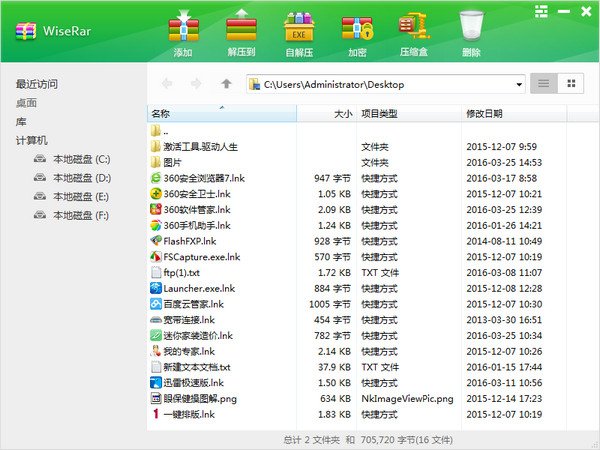The width and height of the screenshot is (600, 450).
Task: Go back with the left arrow
Action: click(167, 83)
